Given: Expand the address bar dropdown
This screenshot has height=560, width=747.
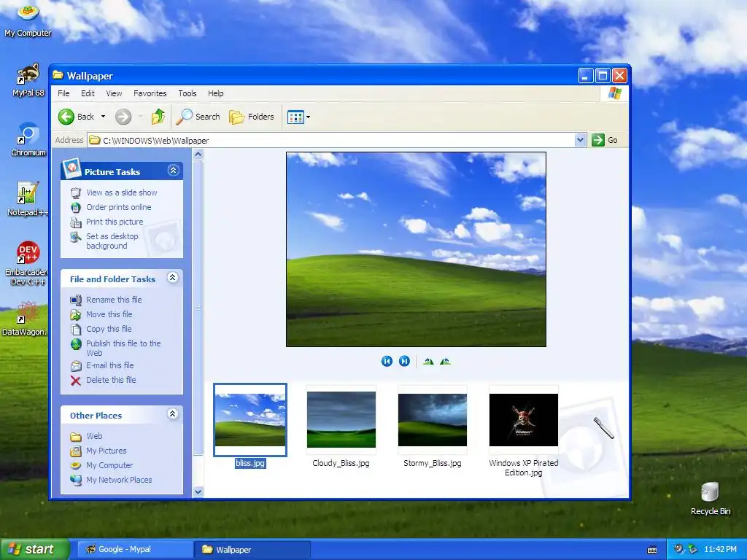Looking at the screenshot, I should tap(580, 141).
